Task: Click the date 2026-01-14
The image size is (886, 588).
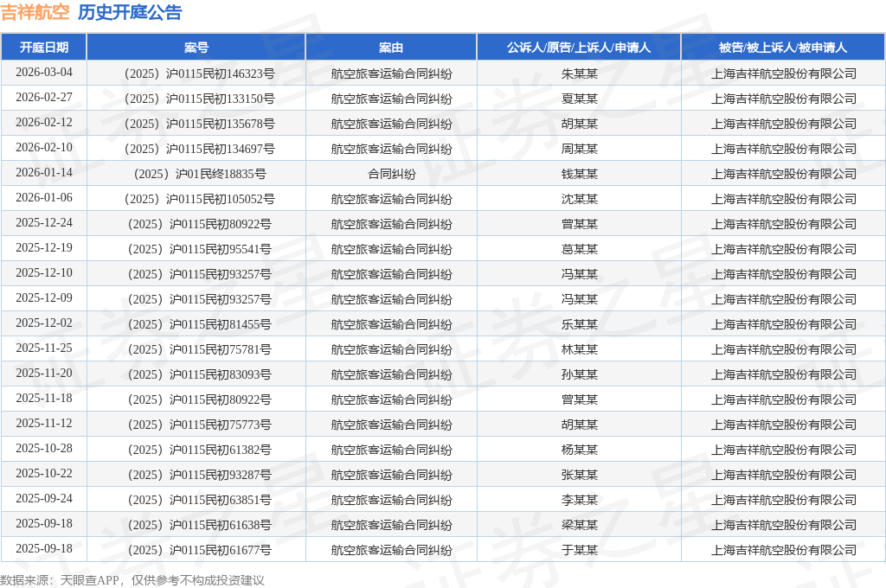Action: click(x=44, y=172)
